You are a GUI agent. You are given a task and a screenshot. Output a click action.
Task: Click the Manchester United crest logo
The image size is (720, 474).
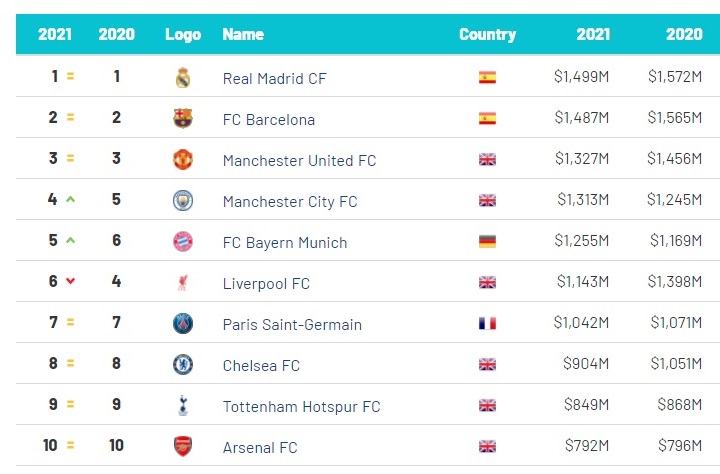[x=183, y=159]
